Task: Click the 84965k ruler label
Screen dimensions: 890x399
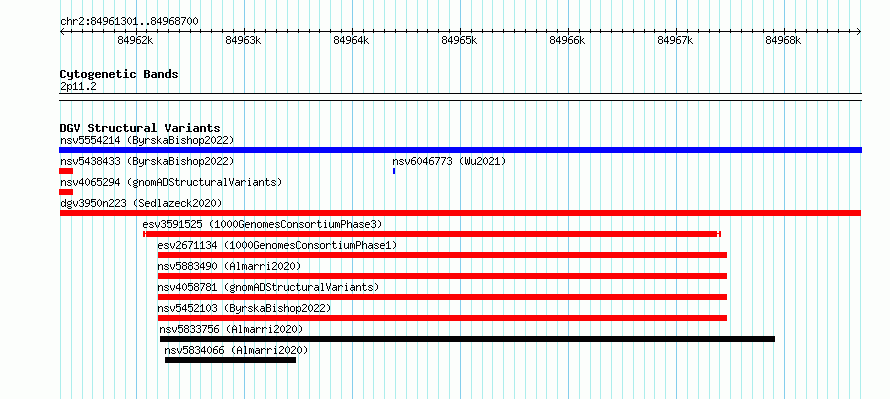Action: click(459, 40)
